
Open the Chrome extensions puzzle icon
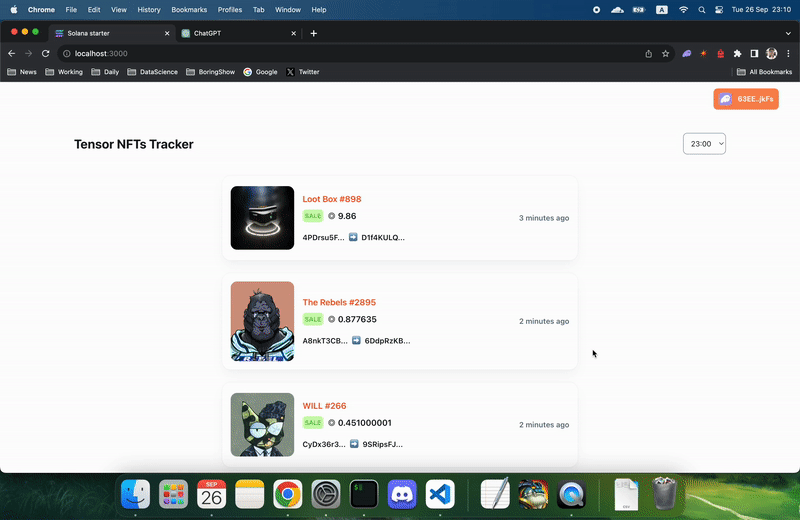coord(737,53)
